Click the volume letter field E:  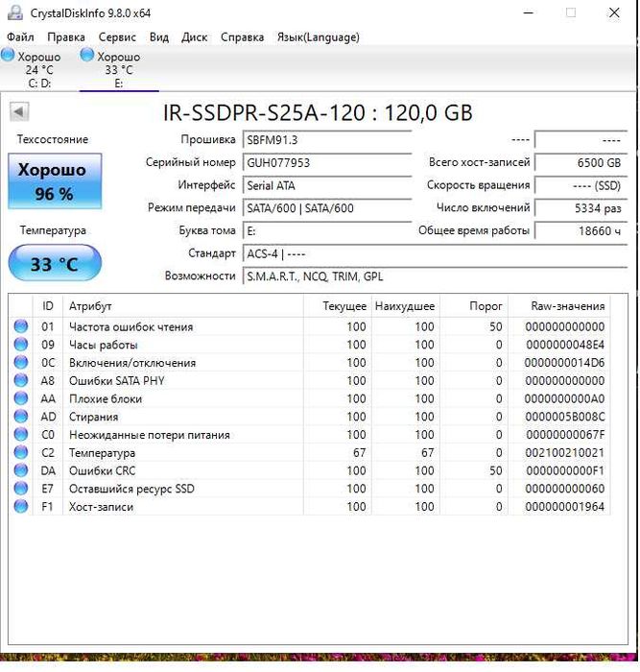pyautogui.click(x=327, y=231)
